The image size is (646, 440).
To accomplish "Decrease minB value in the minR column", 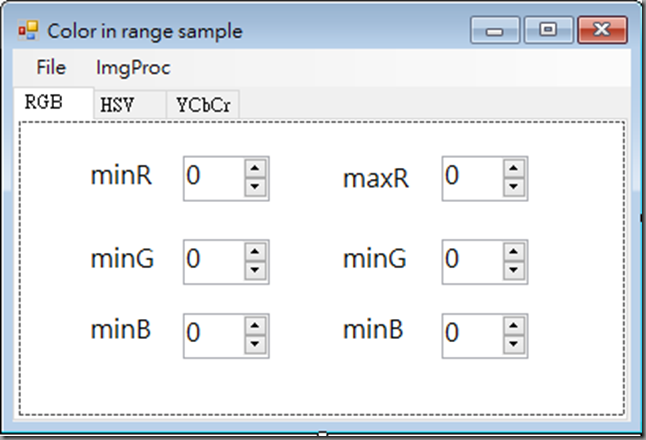I will pos(255,345).
